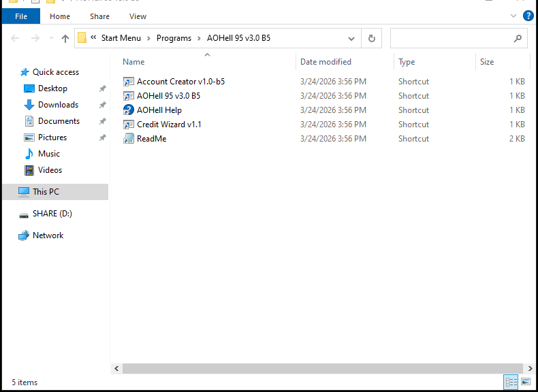This screenshot has width=538, height=392.
Task: Select the file name Credit Wizard v1.1
Action: pos(169,124)
